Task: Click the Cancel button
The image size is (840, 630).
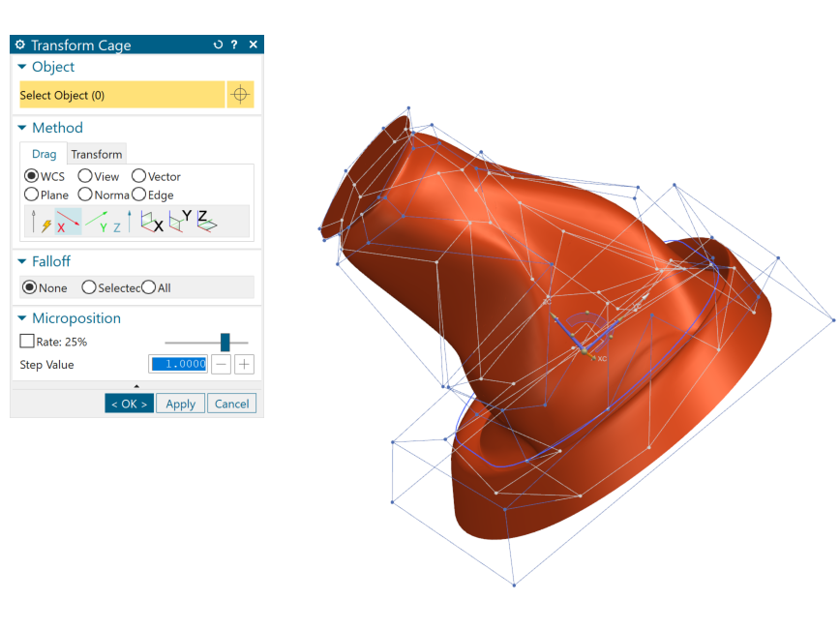Action: coord(231,404)
